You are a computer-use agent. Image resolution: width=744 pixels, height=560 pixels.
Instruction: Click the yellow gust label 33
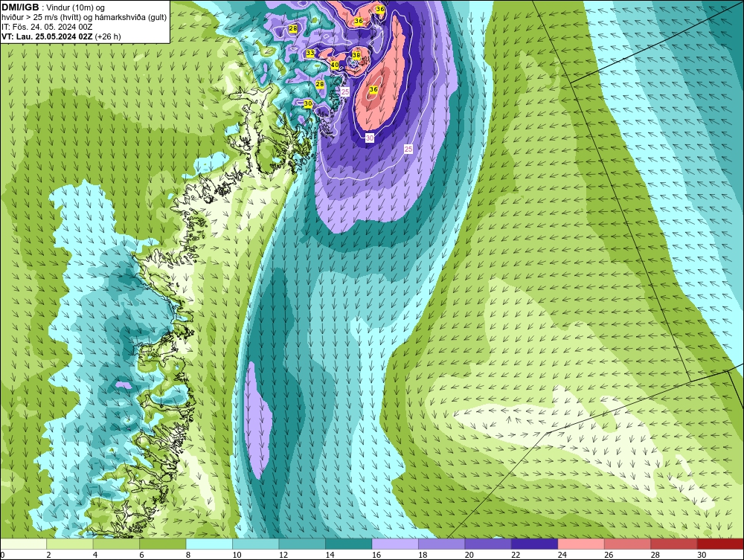(x=310, y=53)
